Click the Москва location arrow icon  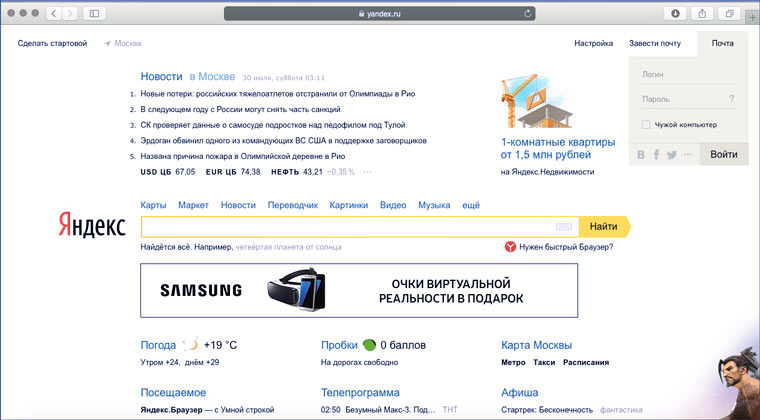(x=107, y=44)
